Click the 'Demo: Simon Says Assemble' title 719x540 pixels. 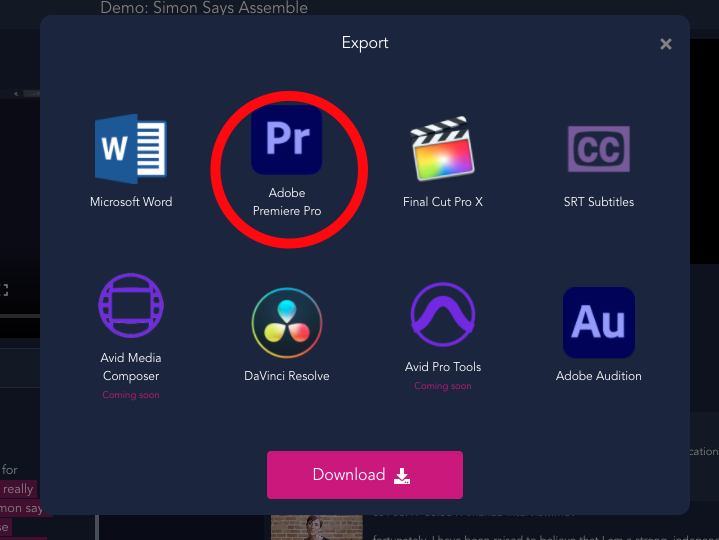[204, 7]
